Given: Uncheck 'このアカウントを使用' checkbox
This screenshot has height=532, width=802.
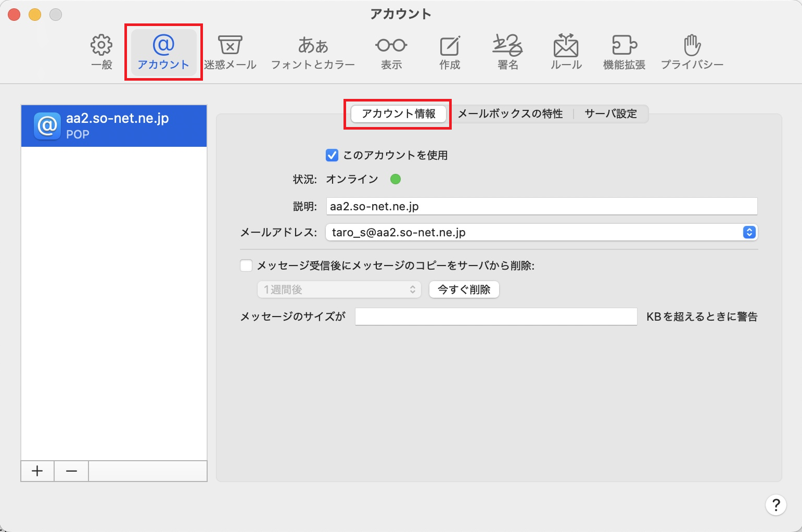Looking at the screenshot, I should (x=332, y=155).
